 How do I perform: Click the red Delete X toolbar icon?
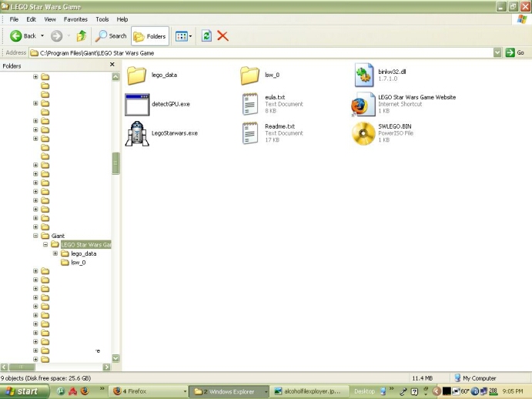[223, 35]
